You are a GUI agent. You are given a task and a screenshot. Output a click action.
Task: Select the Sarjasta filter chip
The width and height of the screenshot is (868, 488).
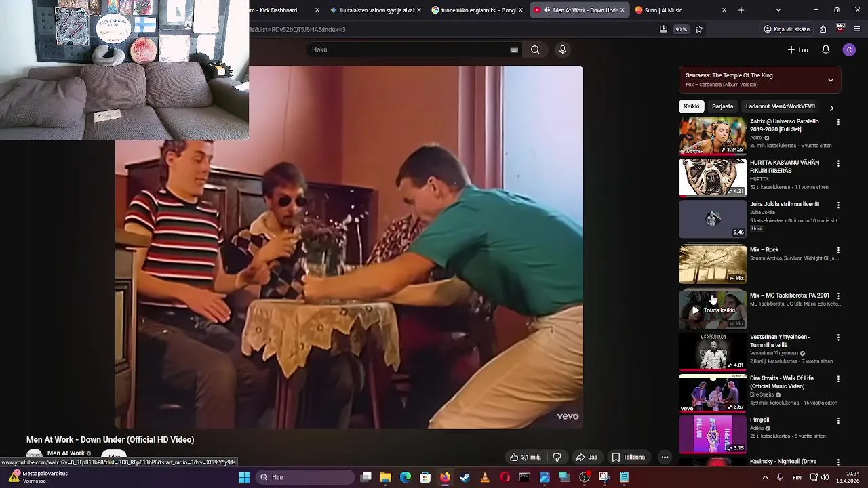[x=722, y=106]
